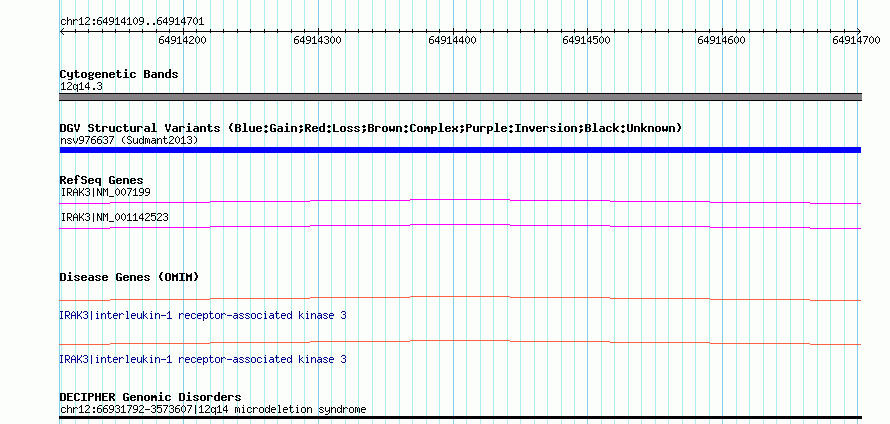Screen dimensions: 890x424
Task: Select the DECIPHER Genomic Disorders track heading
Action: click(150, 397)
